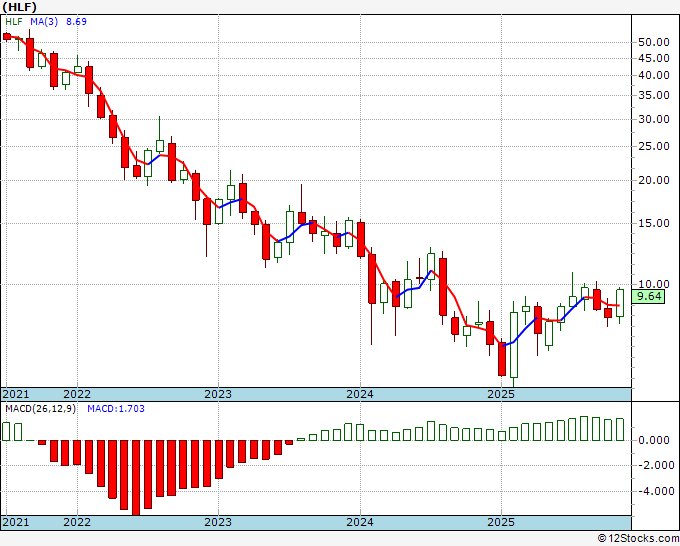
Task: Click 2023 on the price chart timeline
Action: click(x=218, y=394)
